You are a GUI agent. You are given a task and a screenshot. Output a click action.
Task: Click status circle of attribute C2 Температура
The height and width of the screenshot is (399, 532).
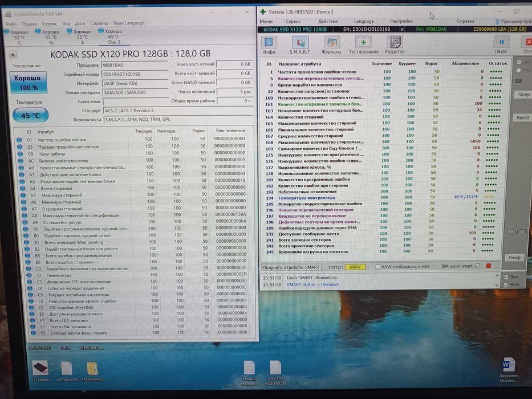29,275
